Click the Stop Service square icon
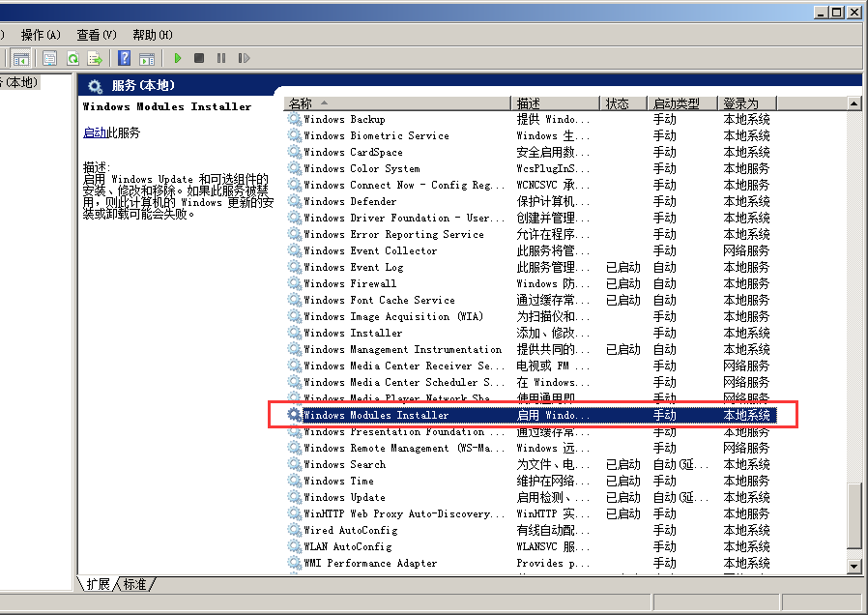This screenshot has height=615, width=868. 199,59
